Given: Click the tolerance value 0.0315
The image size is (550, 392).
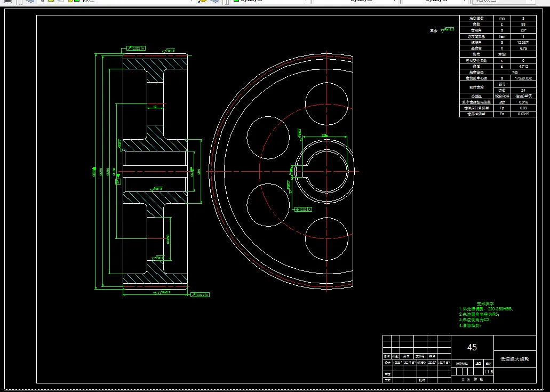Looking at the screenshot, I should click(523, 114).
